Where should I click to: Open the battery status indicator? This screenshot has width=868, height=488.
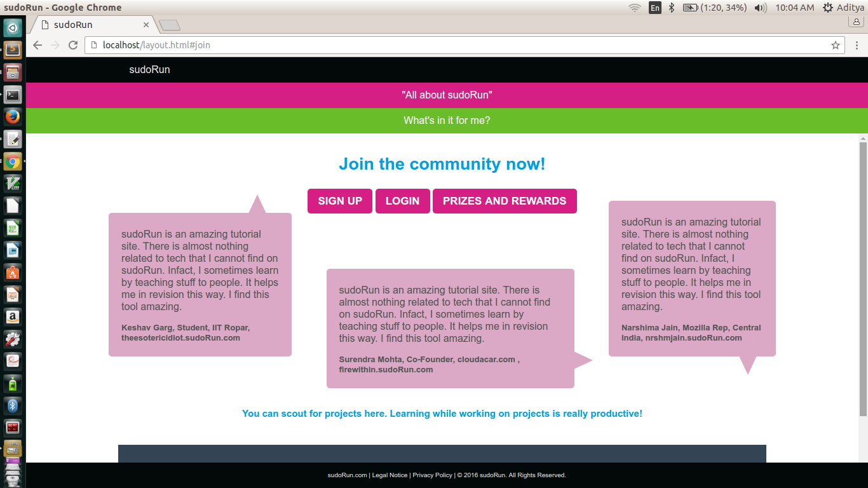click(x=714, y=8)
